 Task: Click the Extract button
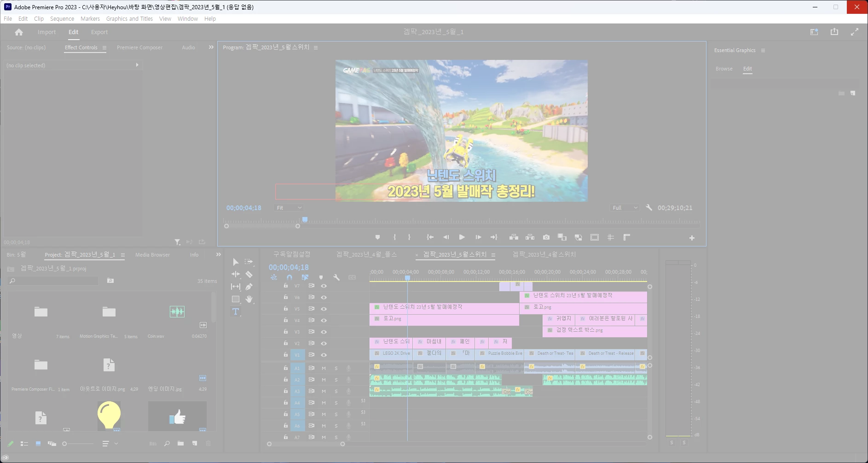point(530,237)
